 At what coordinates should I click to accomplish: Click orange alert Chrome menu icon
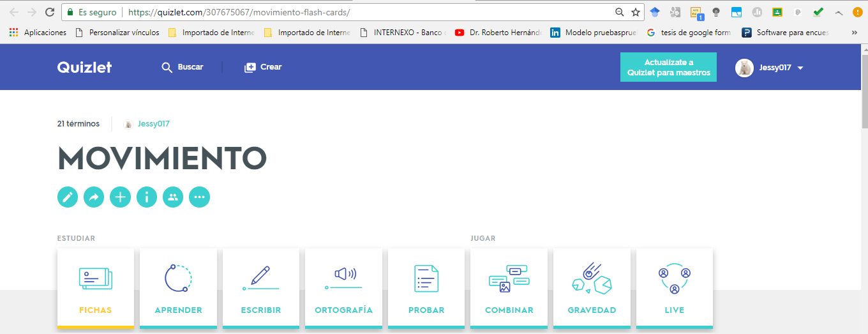857,12
